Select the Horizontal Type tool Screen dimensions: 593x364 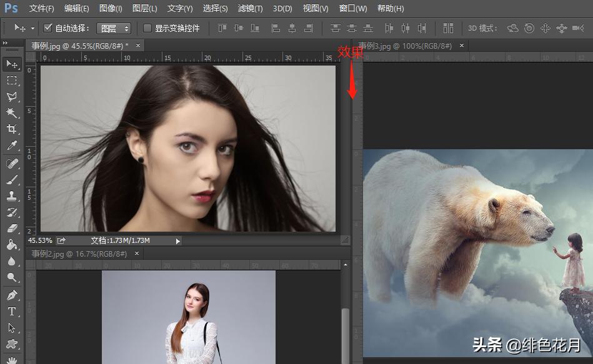click(12, 311)
